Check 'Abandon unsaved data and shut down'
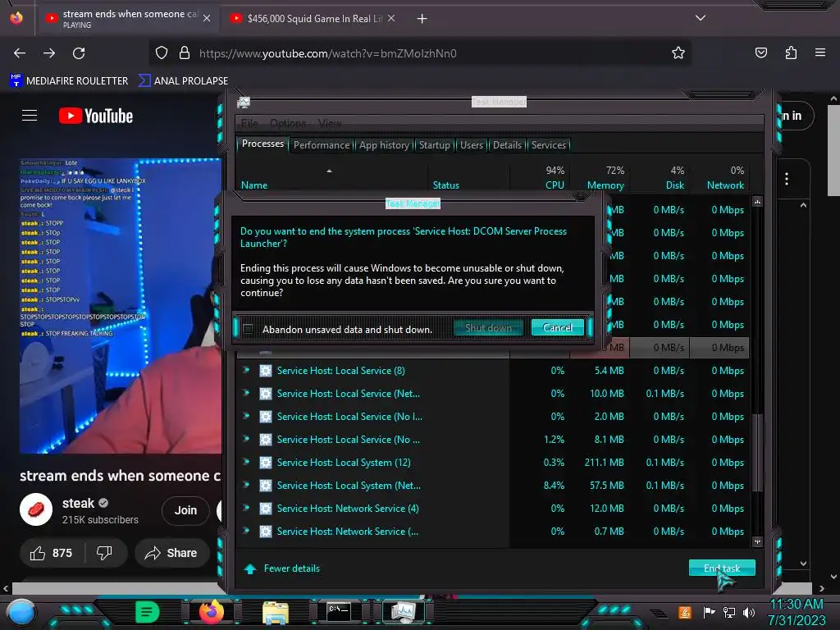The image size is (840, 630). tap(248, 329)
